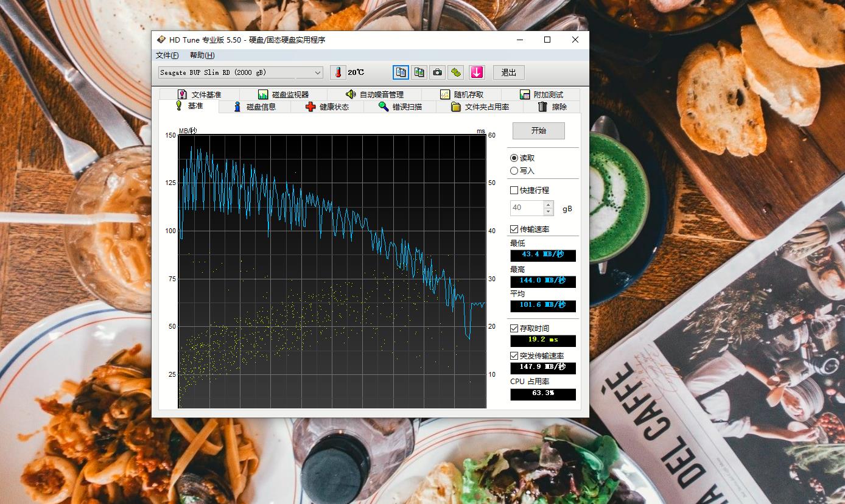Click the pink download arrow toolbar icon
This screenshot has width=845, height=504.
coord(477,72)
